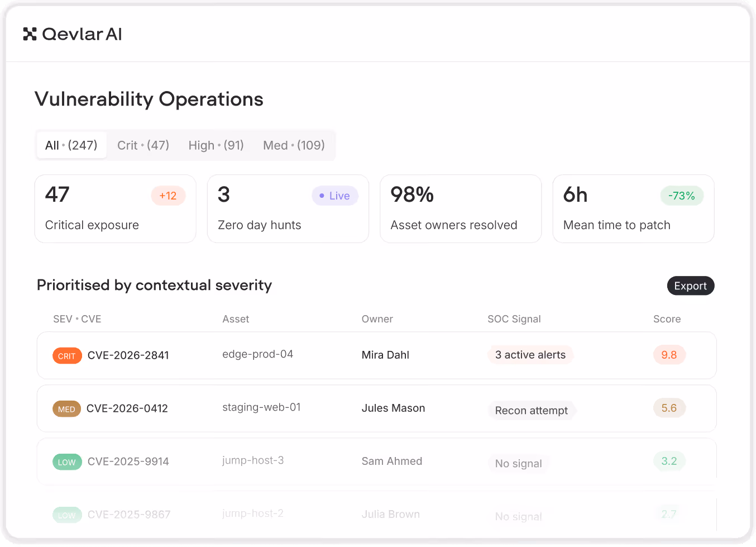The width and height of the screenshot is (756, 547).
Task: Click the Live status badge
Action: point(335,196)
